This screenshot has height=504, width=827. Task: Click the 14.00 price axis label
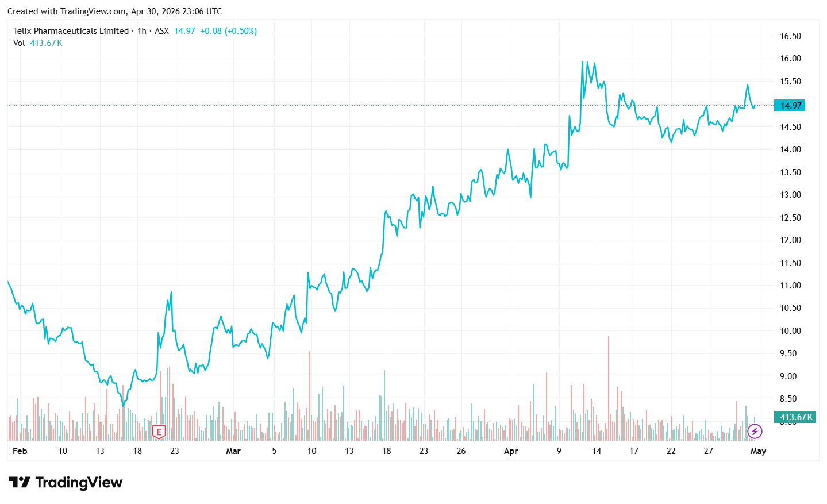point(790,149)
